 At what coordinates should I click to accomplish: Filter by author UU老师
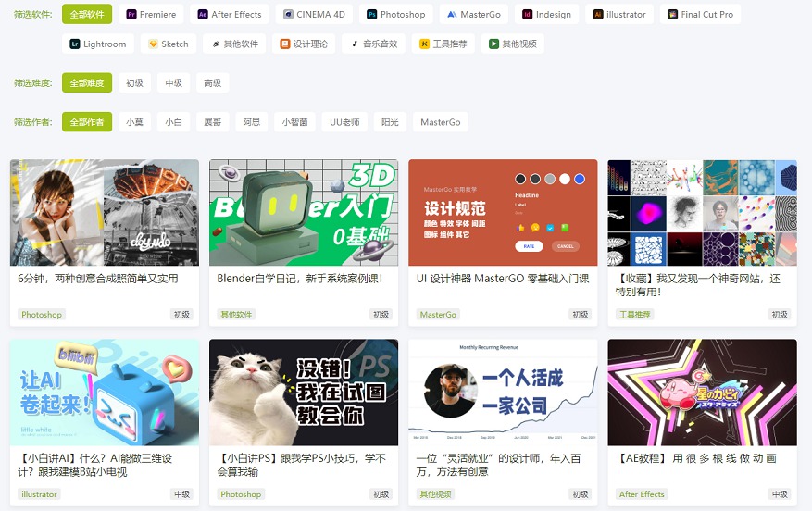344,122
